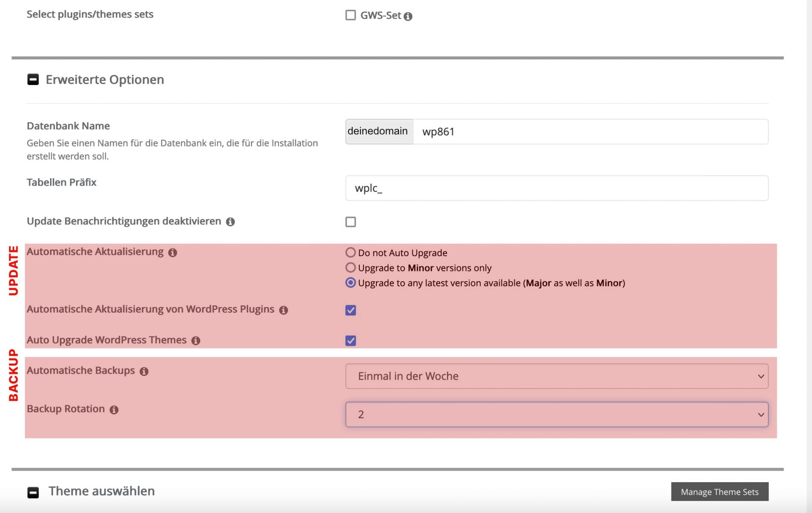Collapse the Theme auswählen section
Image resolution: width=812 pixels, height=513 pixels.
33,492
